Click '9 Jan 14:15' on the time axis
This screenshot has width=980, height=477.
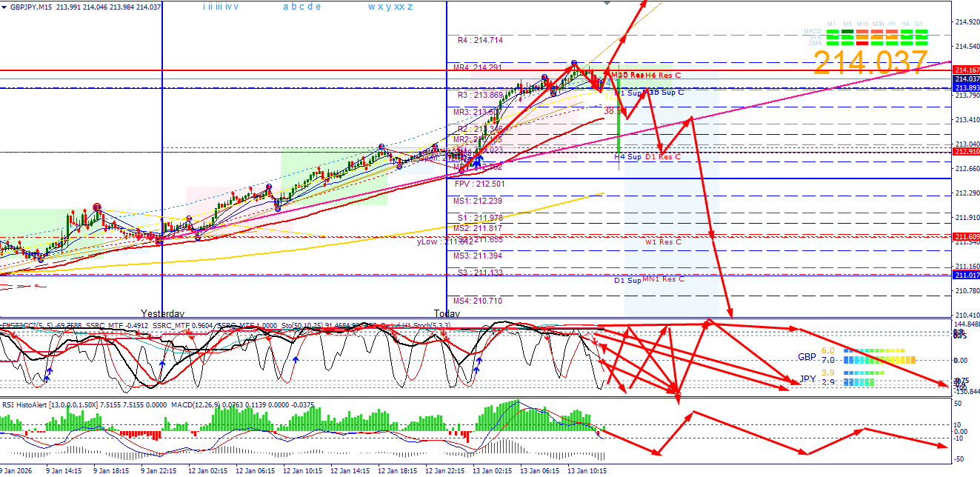pyautogui.click(x=63, y=470)
